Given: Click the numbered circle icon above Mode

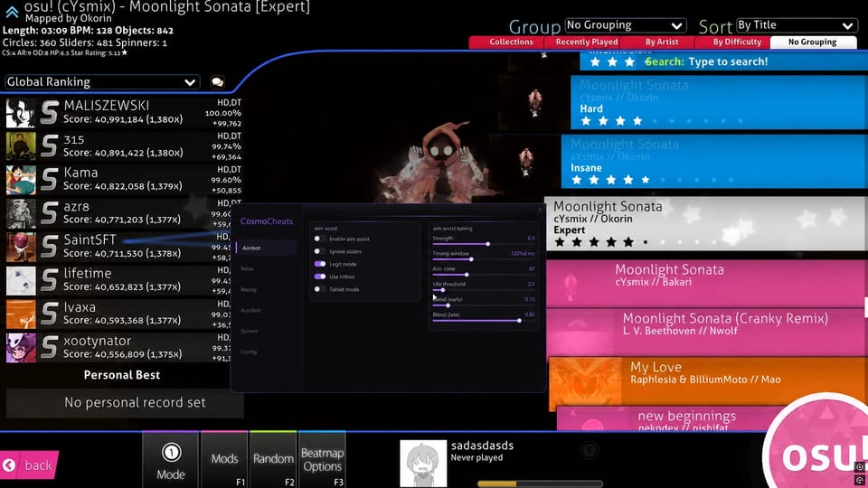Looking at the screenshot, I should pos(171,453).
